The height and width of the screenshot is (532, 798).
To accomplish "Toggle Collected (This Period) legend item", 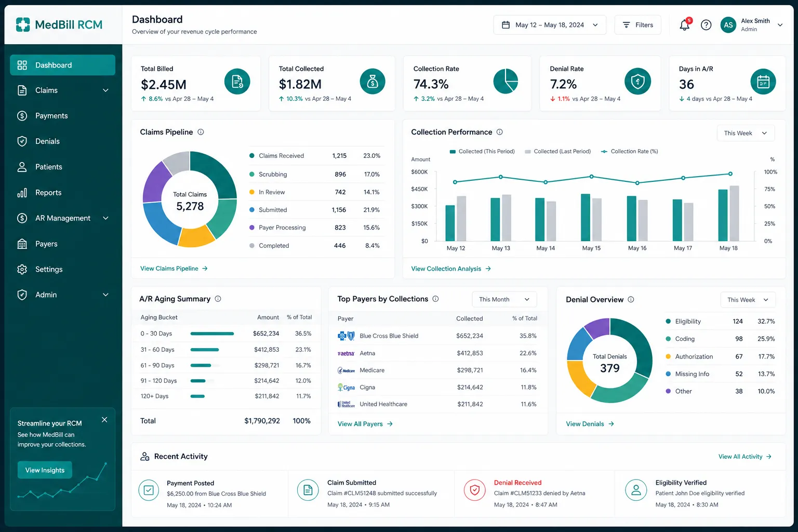I will pos(482,152).
